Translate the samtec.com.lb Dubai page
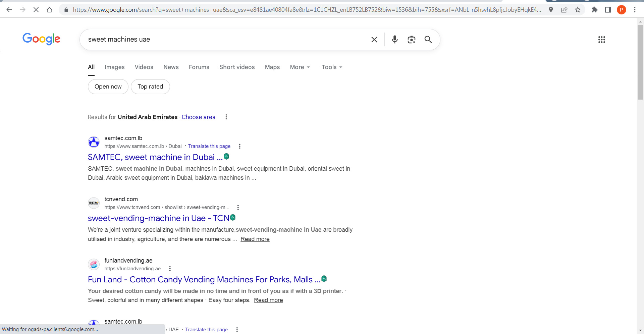Image resolution: width=644 pixels, height=334 pixels. click(209, 146)
